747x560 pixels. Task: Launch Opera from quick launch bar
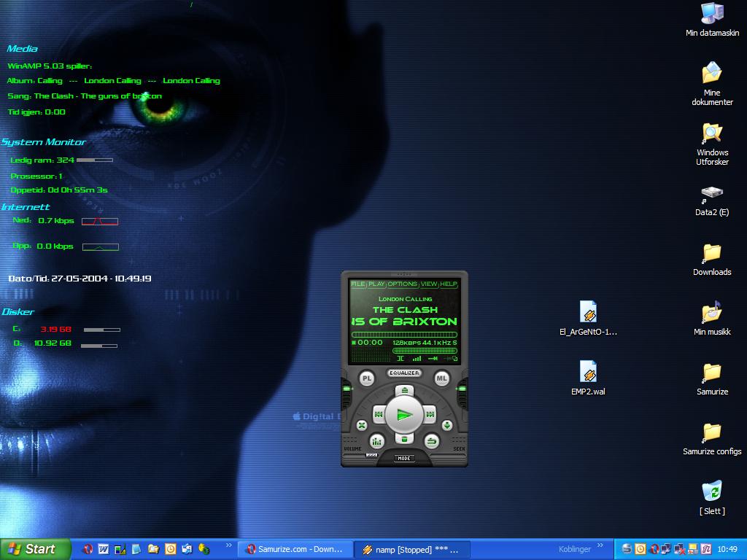tap(88, 549)
